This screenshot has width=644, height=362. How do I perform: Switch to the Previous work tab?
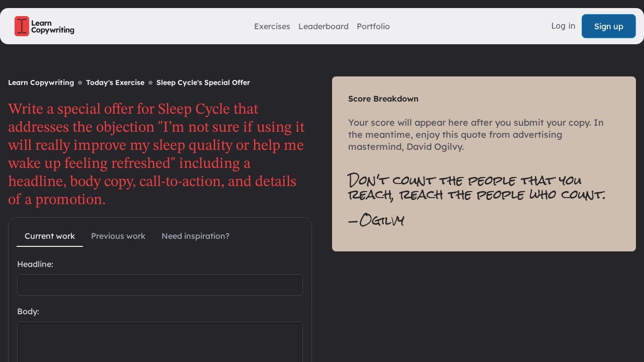[x=118, y=236]
